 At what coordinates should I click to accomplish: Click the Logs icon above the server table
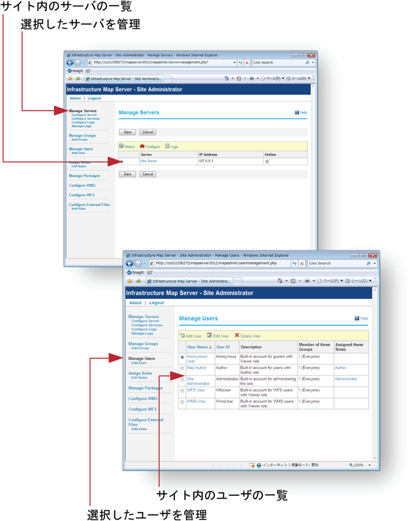[x=167, y=146]
